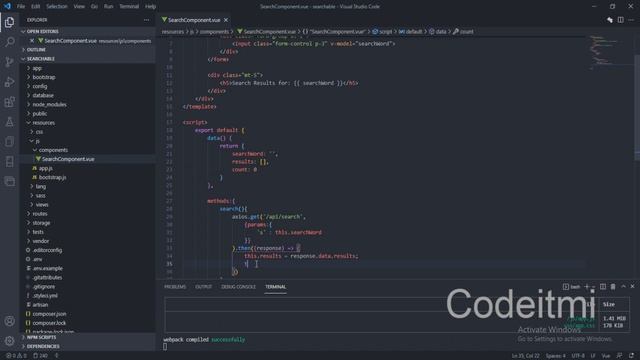The image size is (640, 360).
Task: Switch to the Debug Console tab
Action: coord(238,287)
